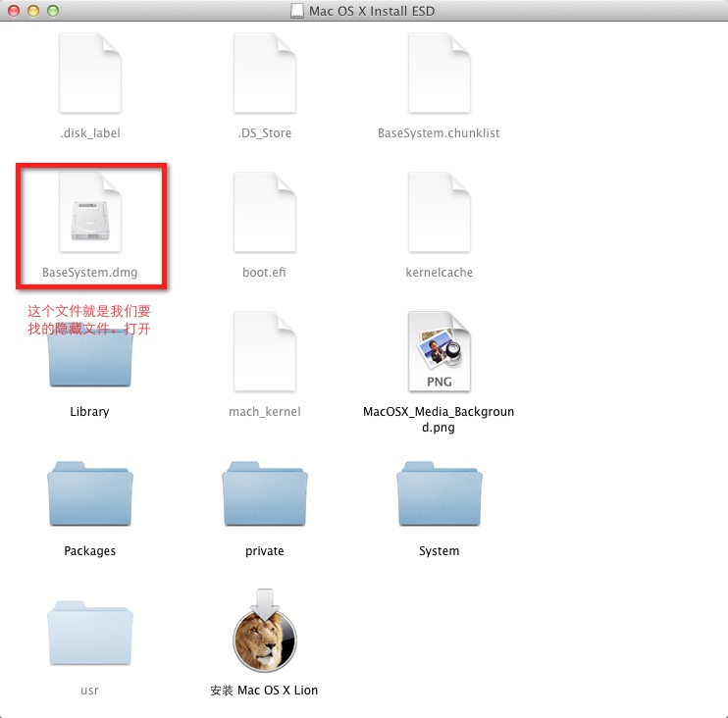Select the MacOSX_Media_Background PNG icon
The width and height of the screenshot is (728, 718).
tap(440, 351)
